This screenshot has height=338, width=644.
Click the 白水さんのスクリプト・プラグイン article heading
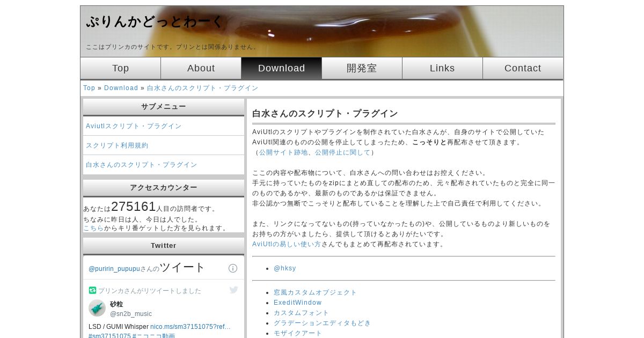[325, 114]
